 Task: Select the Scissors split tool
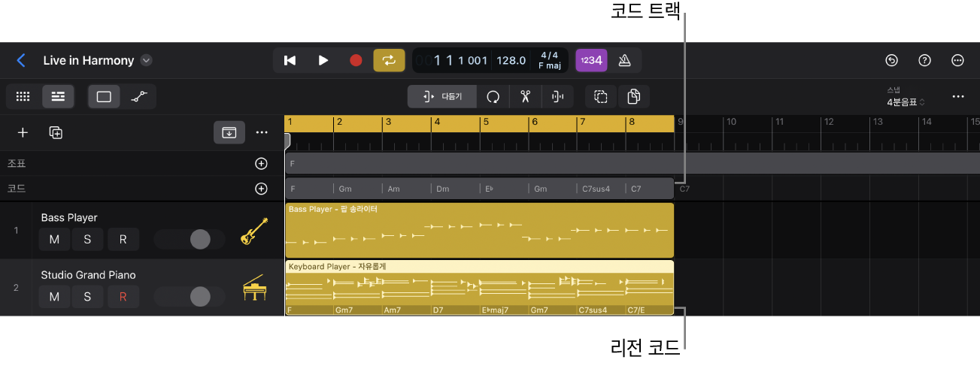(x=525, y=97)
